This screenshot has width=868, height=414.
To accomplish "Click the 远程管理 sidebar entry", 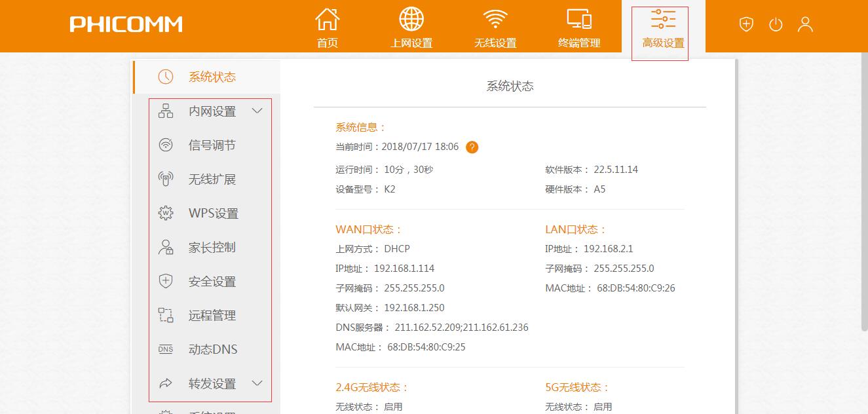I will (x=211, y=315).
